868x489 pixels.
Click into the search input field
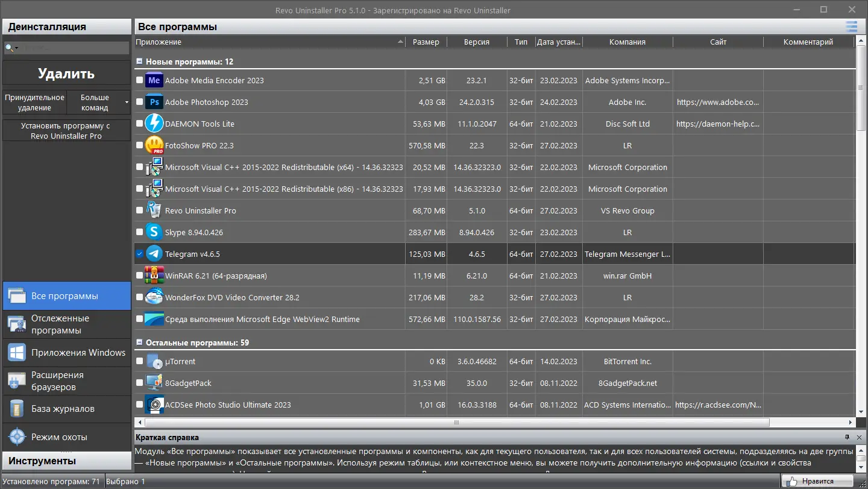(74, 48)
